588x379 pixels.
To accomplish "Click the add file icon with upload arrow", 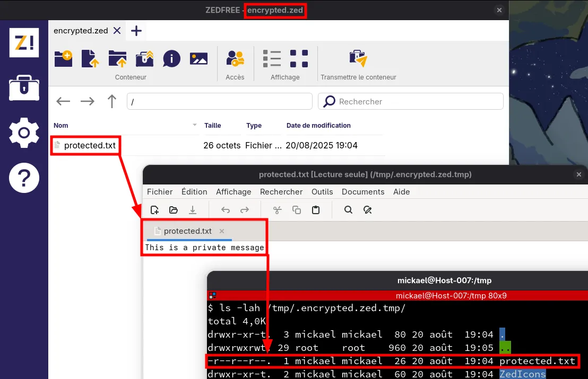I will [x=90, y=58].
